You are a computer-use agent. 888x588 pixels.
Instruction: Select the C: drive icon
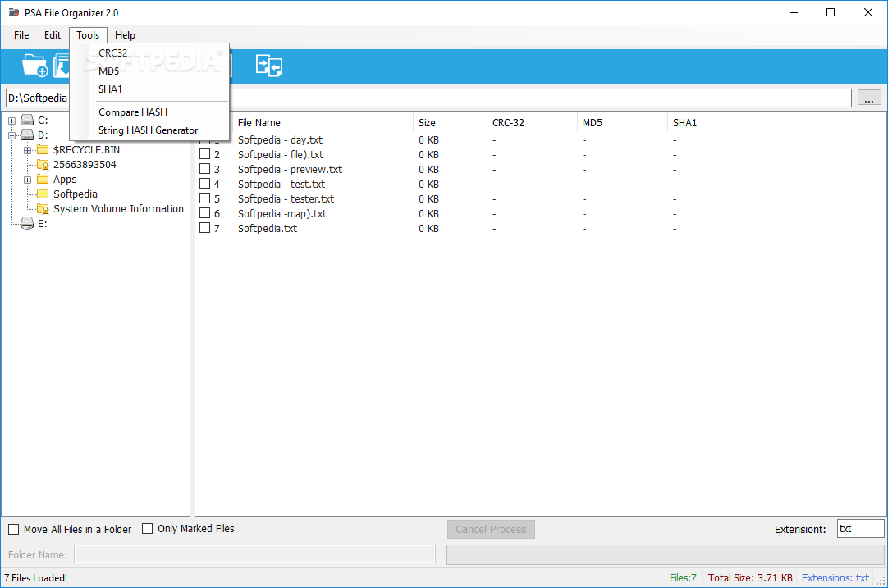(27, 120)
